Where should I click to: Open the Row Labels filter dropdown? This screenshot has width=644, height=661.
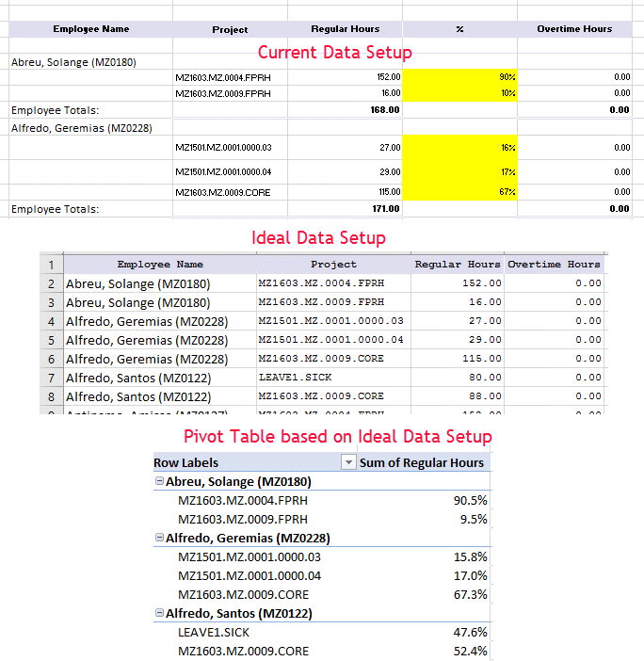pos(348,462)
